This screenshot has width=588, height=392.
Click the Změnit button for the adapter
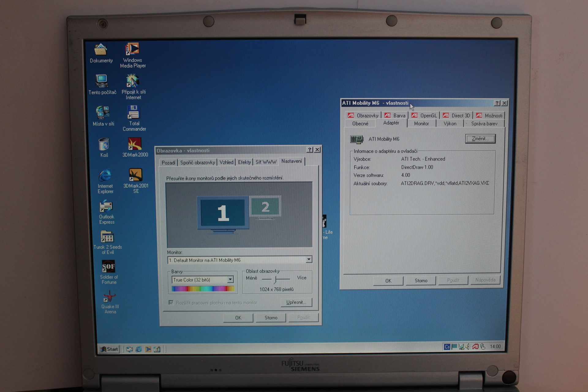click(480, 139)
